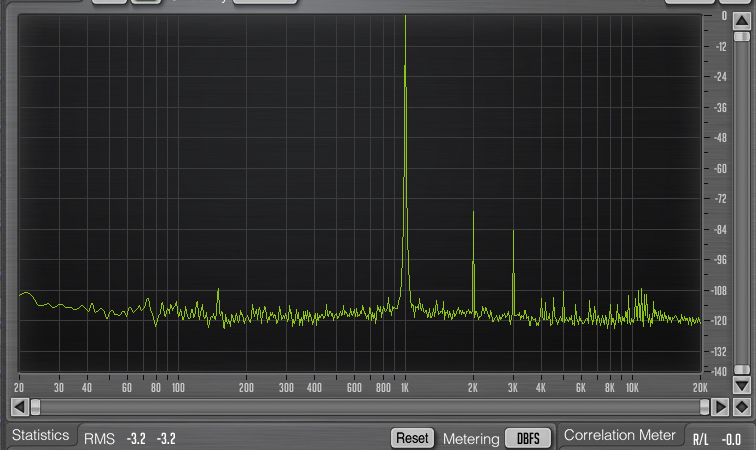
Task: Click the 3 kHz harmonic peak in the spectrum
Action: coord(513,273)
